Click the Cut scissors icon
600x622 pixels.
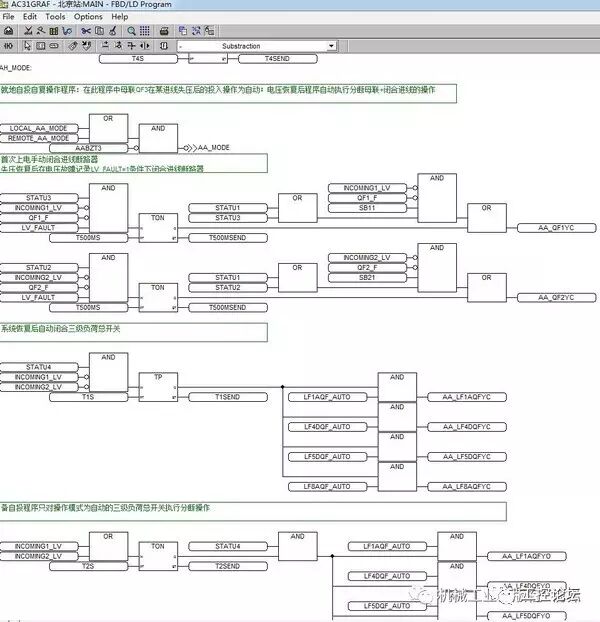tap(86, 31)
